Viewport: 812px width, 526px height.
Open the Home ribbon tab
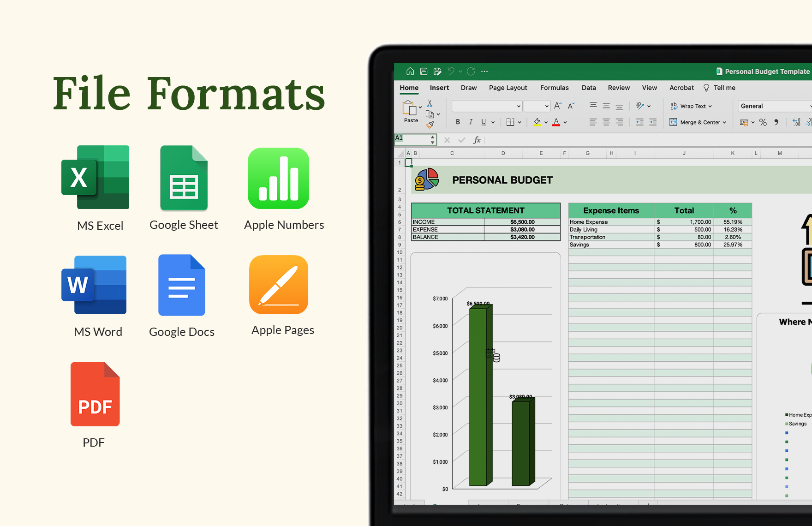point(409,88)
